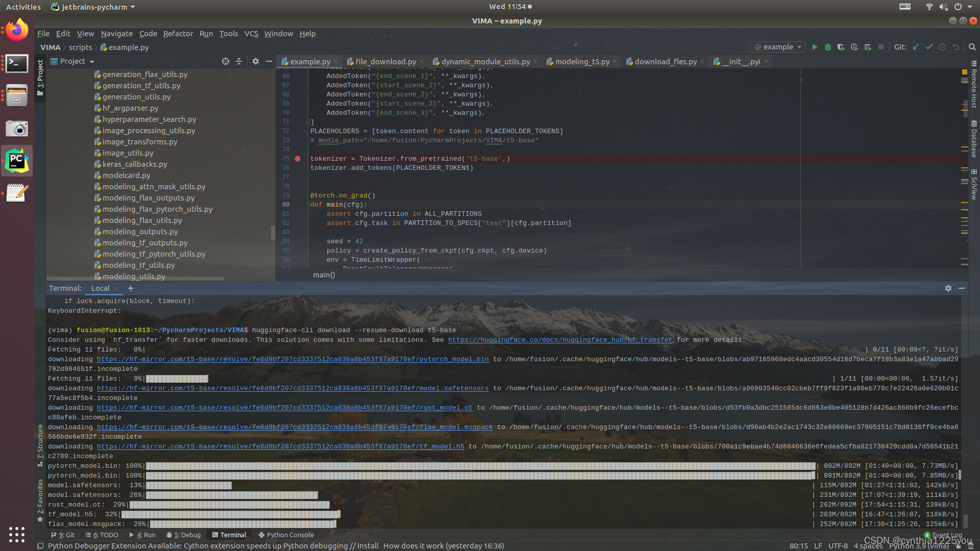
Task: Open the example run configuration dropdown
Action: (x=777, y=47)
